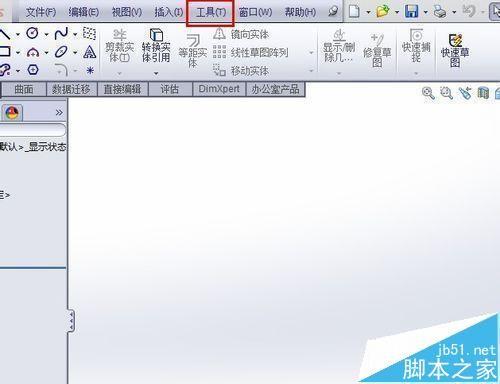The height and width of the screenshot is (384, 500).
Task: Select the Arc sketch tool
Action: click(x=33, y=52)
